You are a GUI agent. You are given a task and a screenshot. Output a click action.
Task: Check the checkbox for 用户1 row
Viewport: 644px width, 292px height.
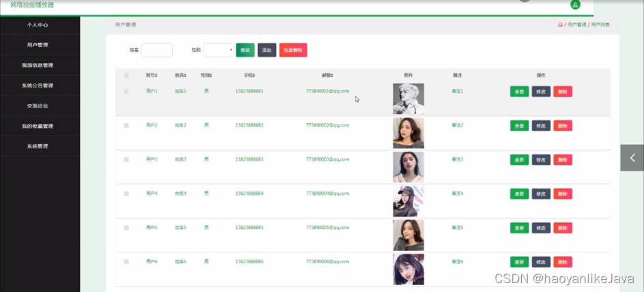pyautogui.click(x=126, y=92)
